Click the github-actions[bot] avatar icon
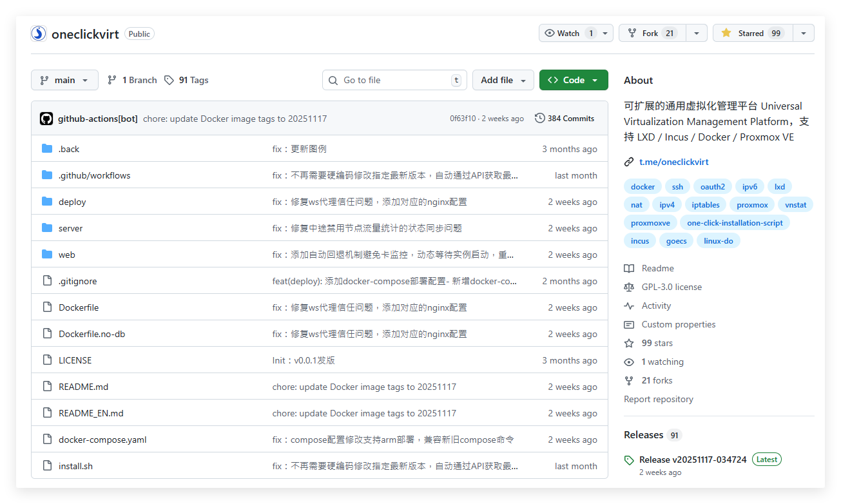841x504 pixels. [46, 118]
